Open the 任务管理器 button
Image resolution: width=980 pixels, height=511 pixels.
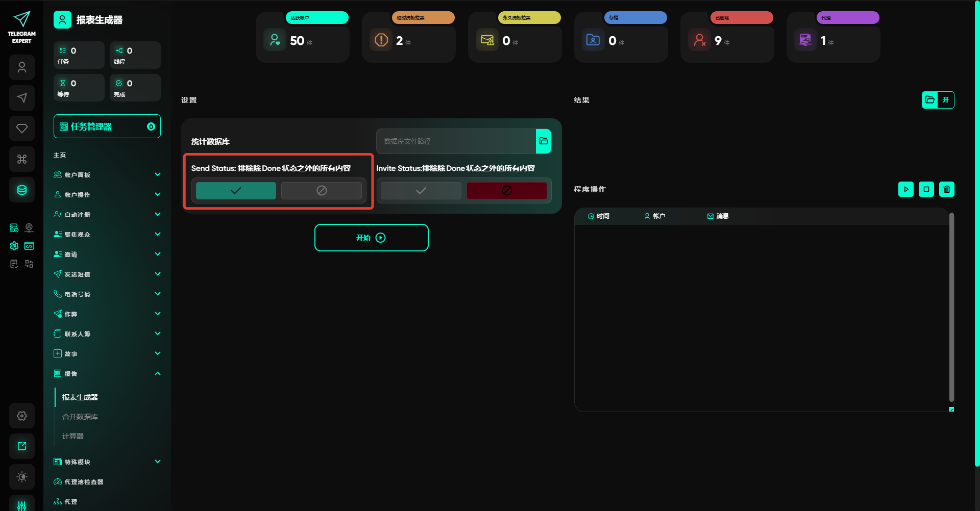coord(107,126)
